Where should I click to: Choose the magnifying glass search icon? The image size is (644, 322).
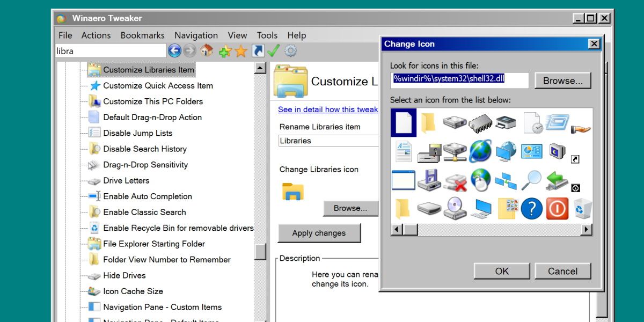click(532, 180)
